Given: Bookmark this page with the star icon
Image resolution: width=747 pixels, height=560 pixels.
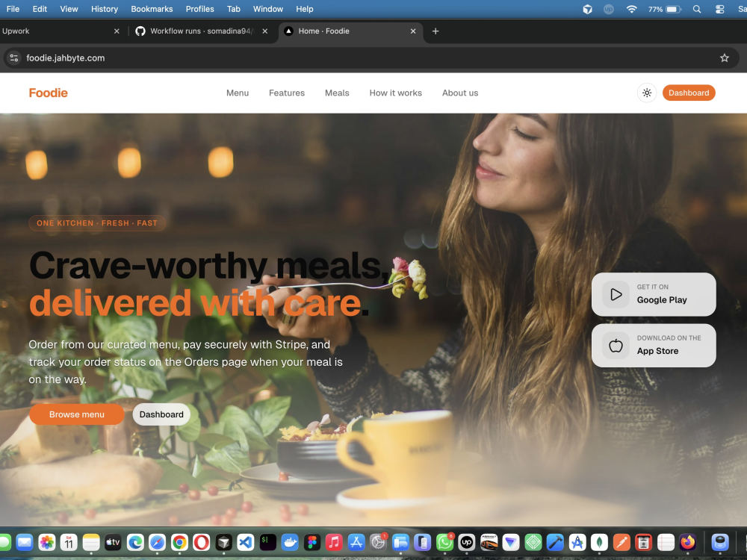Looking at the screenshot, I should (x=724, y=58).
